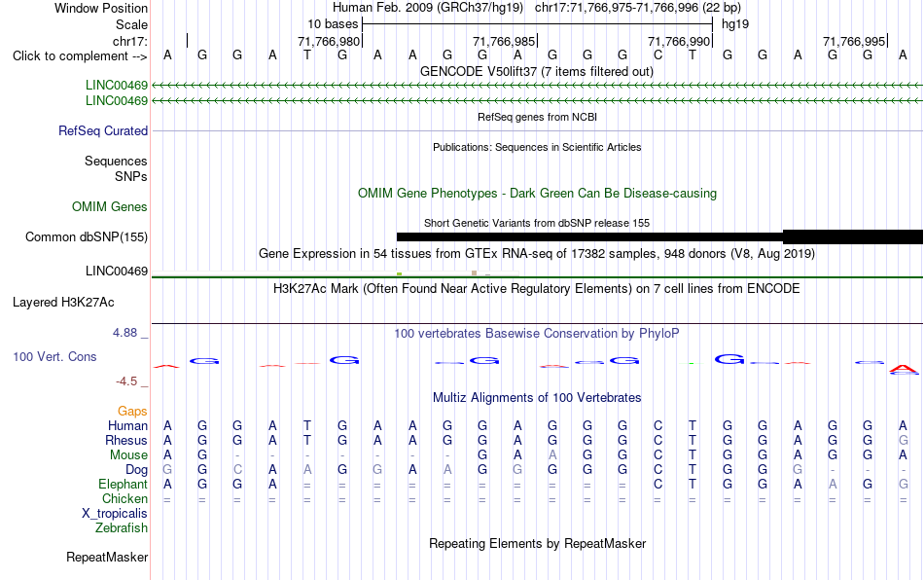Click the GTEx Gene Expression track title
The image size is (924, 580).
click(537, 254)
